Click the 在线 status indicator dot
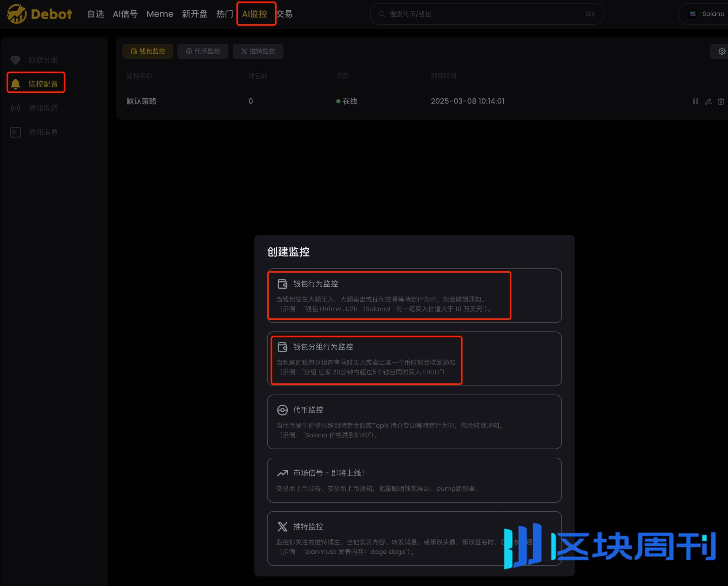 [x=338, y=101]
